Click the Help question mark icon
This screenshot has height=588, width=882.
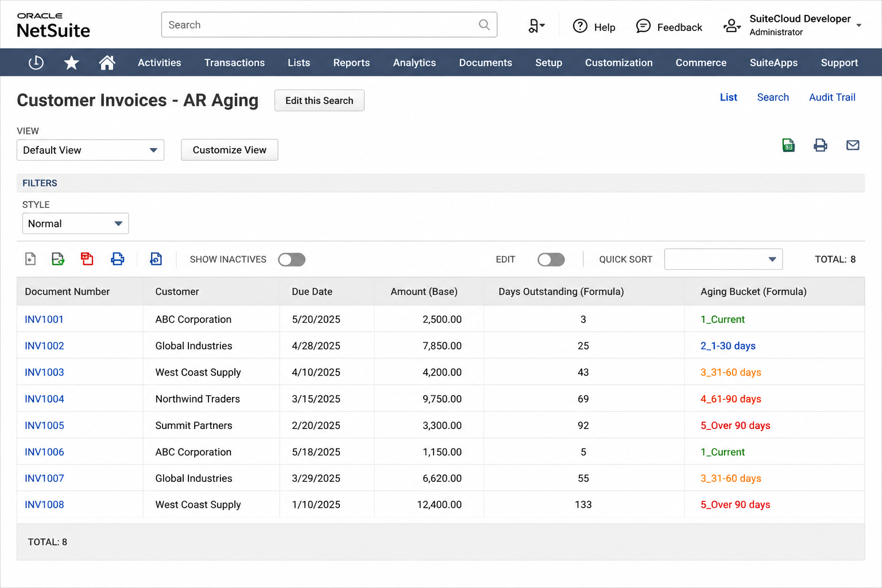(x=581, y=26)
